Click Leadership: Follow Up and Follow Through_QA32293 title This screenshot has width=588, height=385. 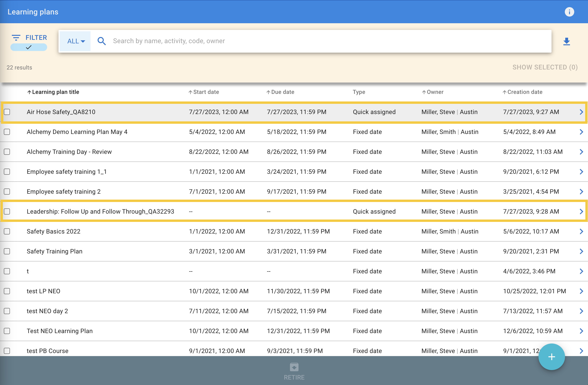pos(100,212)
